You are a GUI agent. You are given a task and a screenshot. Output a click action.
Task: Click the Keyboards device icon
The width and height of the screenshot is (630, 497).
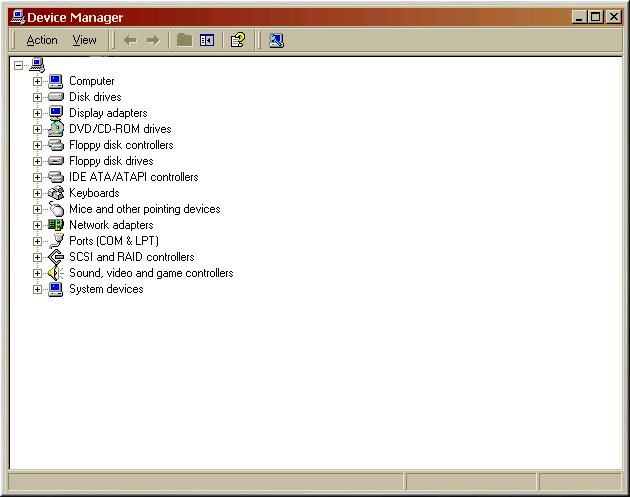[x=56, y=193]
